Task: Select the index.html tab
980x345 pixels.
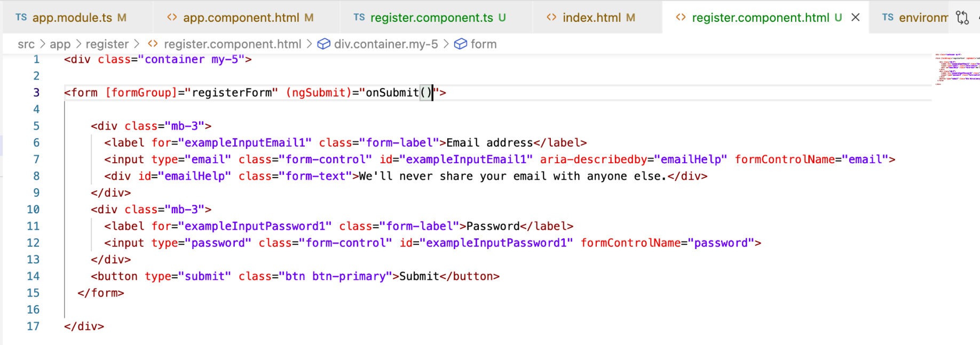Action: click(x=591, y=18)
